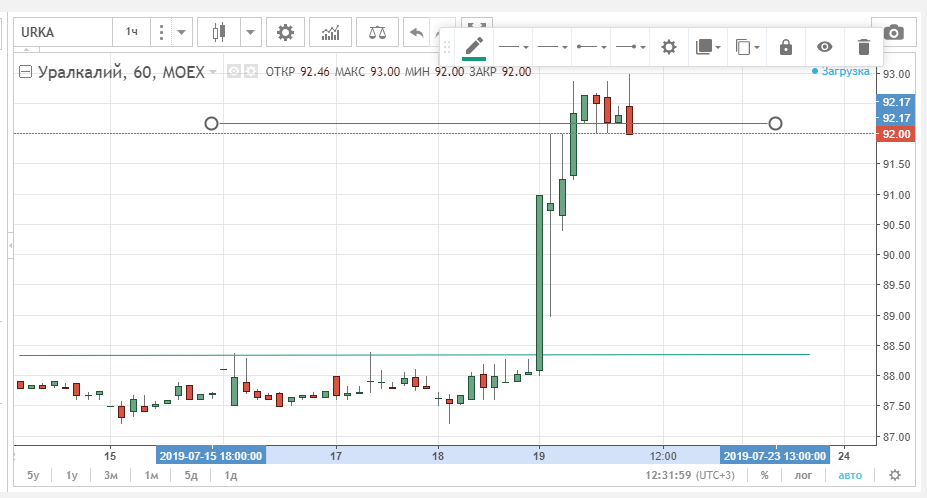927x498 pixels.
Task: Open scale settings gear at bottom right
Action: coord(895,475)
